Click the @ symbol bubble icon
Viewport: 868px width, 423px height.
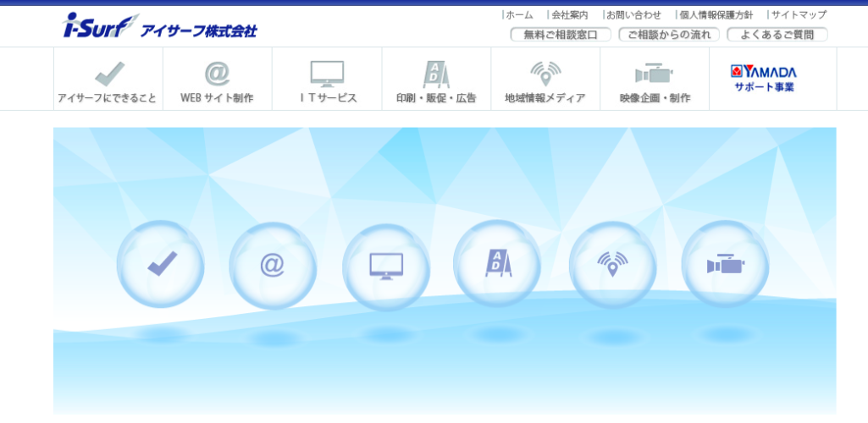[x=273, y=266]
